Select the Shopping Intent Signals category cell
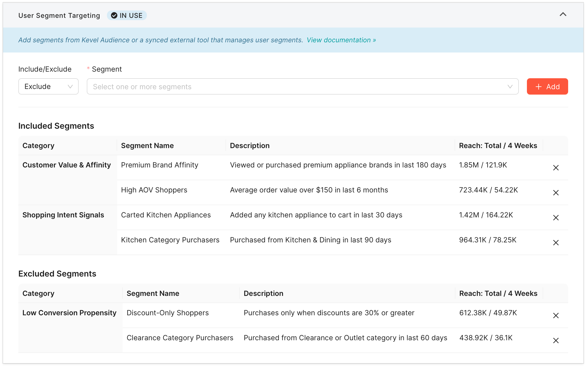The height and width of the screenshot is (367, 588). 63,215
